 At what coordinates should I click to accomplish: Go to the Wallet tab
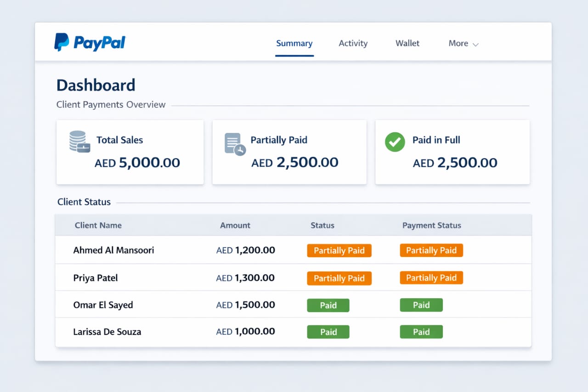407,44
